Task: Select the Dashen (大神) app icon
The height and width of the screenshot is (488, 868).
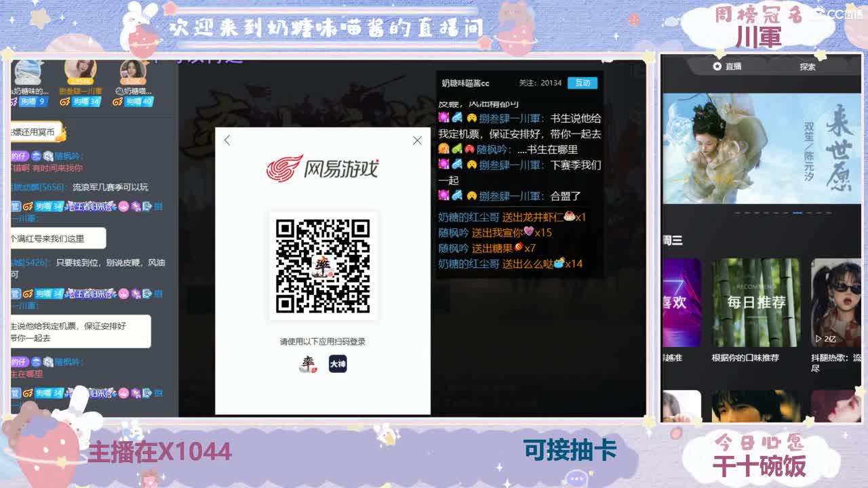Action: [x=338, y=364]
